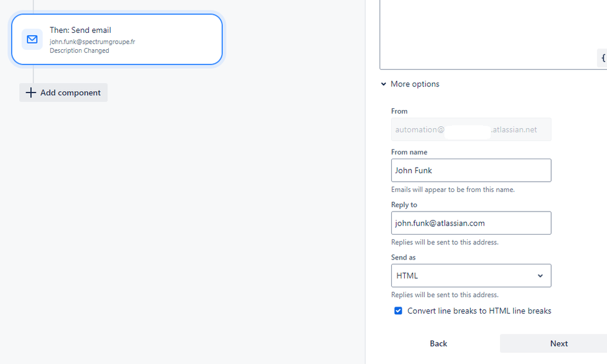
Task: Focus the From name field
Action: 471,170
